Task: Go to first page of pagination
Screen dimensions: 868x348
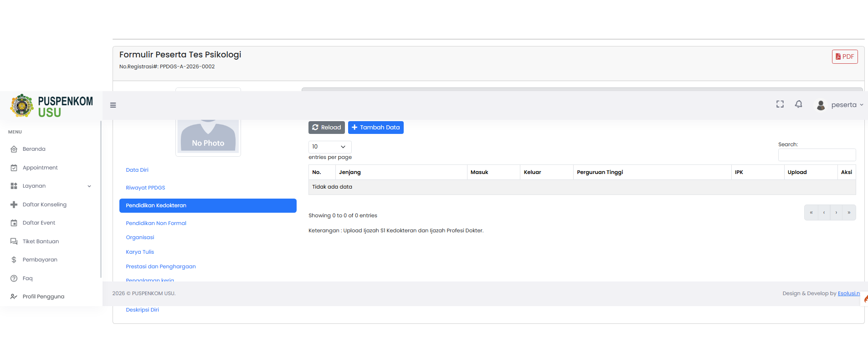Action: (x=811, y=213)
